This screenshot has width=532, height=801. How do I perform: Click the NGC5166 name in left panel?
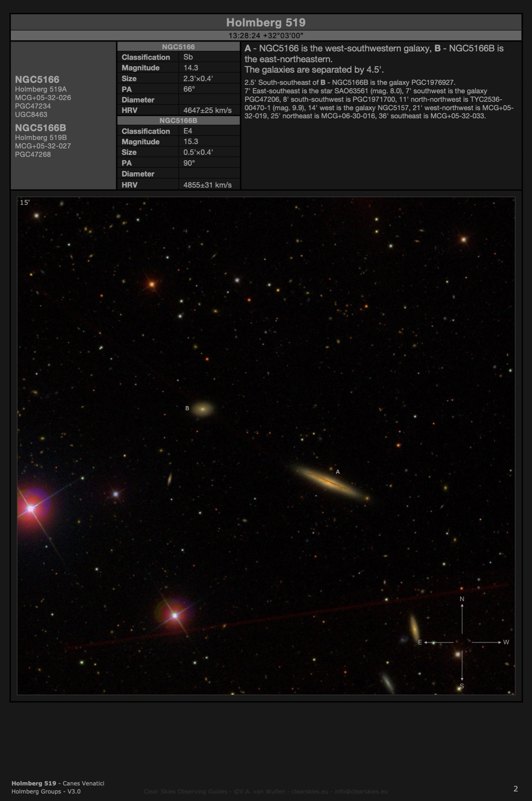(x=37, y=79)
